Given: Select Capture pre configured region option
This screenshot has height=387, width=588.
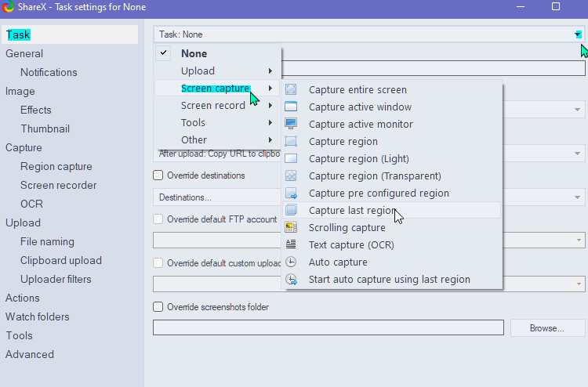Looking at the screenshot, I should click(x=391, y=193).
